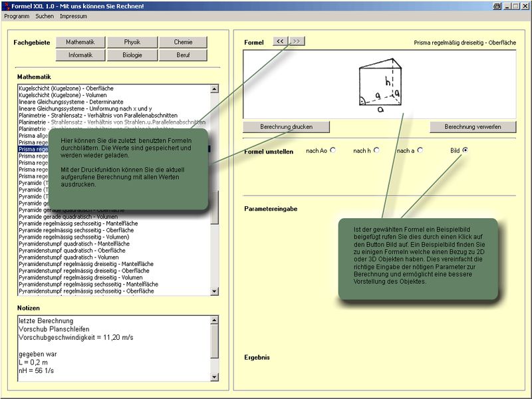Open the Suchen menu
Image resolution: width=532 pixels, height=399 pixels.
pos(45,15)
